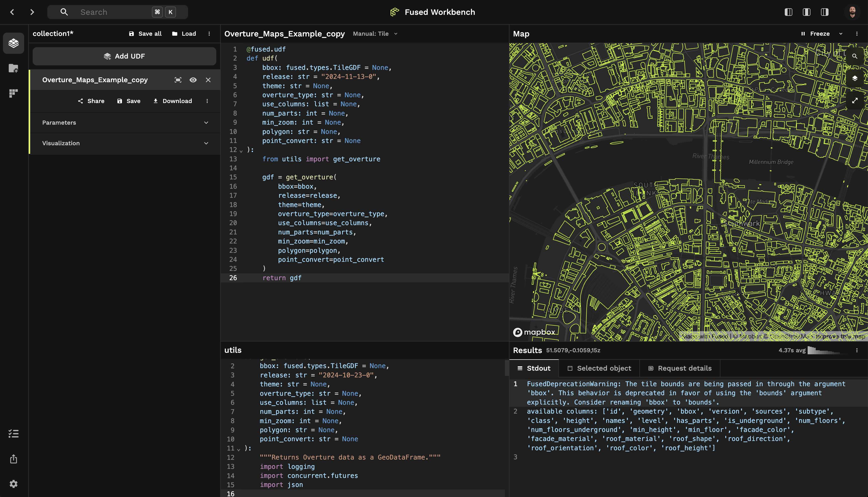Click the Search input field
This screenshot has height=497, width=868.
[117, 12]
